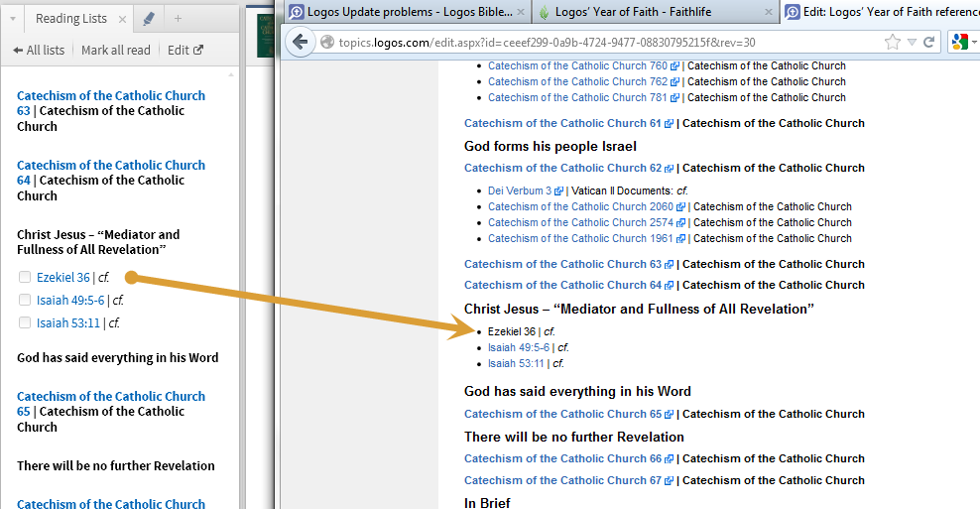Click the Reading Lists scroll up arrow
Screen dimensions: 980x509
[231, 74]
